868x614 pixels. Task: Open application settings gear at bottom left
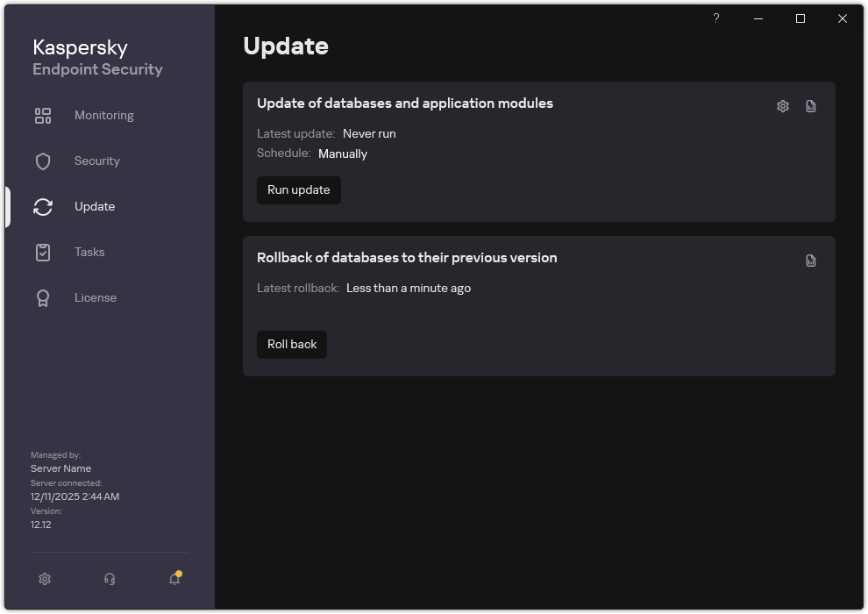pos(44,579)
